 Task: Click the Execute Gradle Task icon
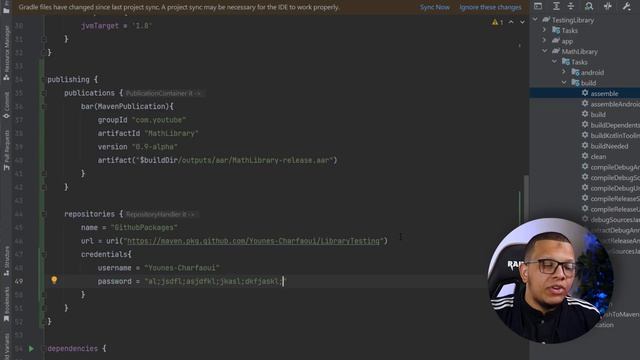pyautogui.click(x=538, y=6)
